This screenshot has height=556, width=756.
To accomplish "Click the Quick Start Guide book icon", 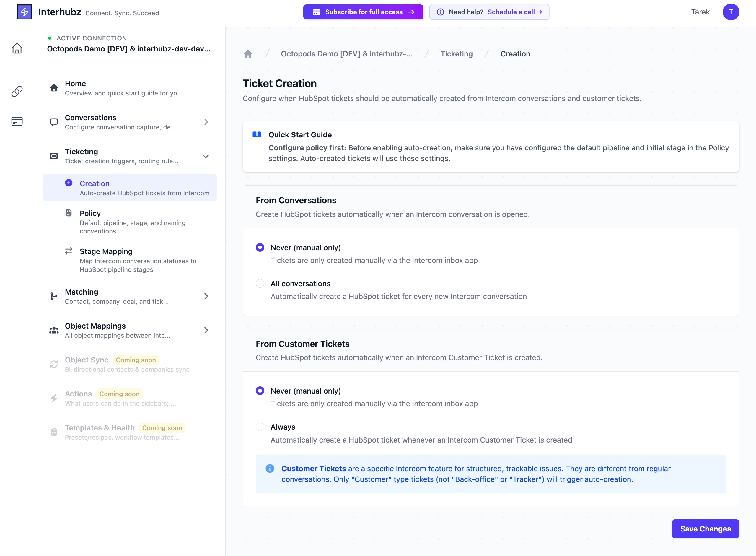I will [x=257, y=135].
